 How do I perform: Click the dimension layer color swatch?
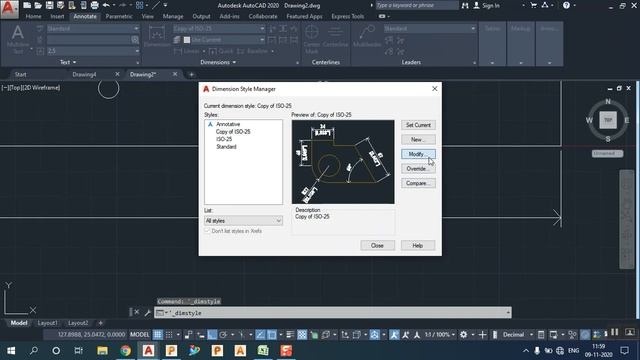[x=187, y=40]
